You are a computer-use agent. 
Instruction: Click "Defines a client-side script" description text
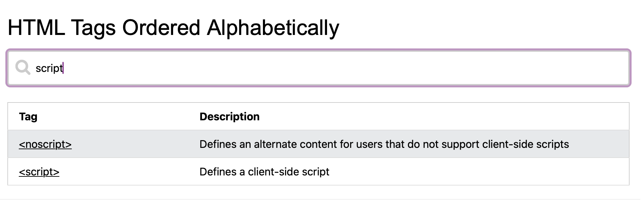click(264, 172)
